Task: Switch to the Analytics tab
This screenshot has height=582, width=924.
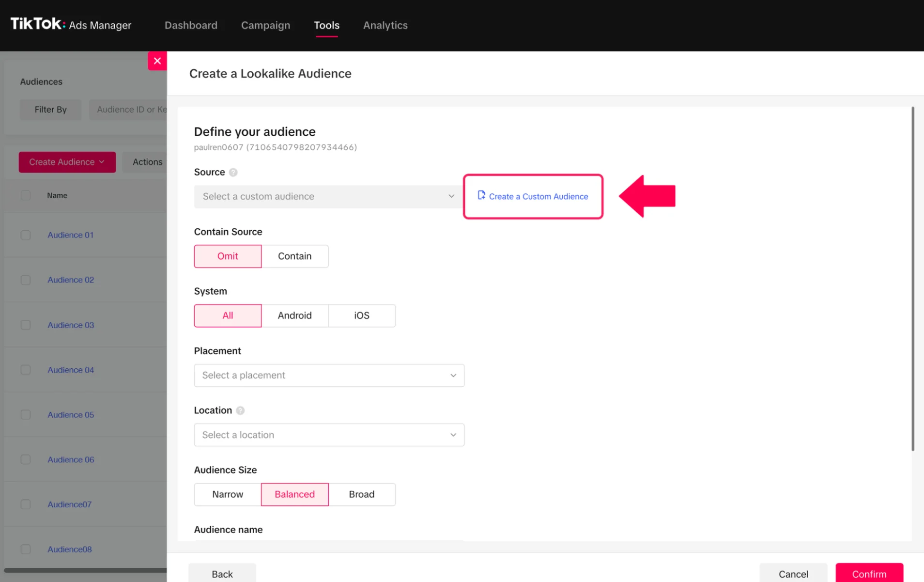Action: 385,25
